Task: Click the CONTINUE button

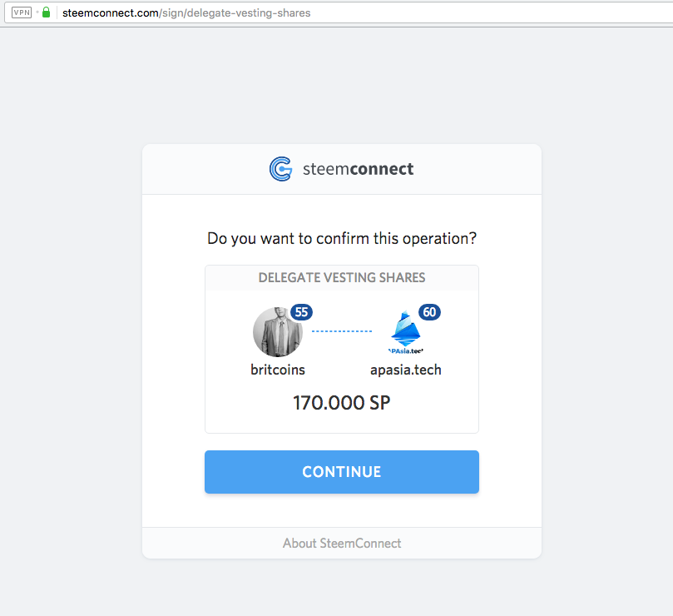Action: [342, 472]
